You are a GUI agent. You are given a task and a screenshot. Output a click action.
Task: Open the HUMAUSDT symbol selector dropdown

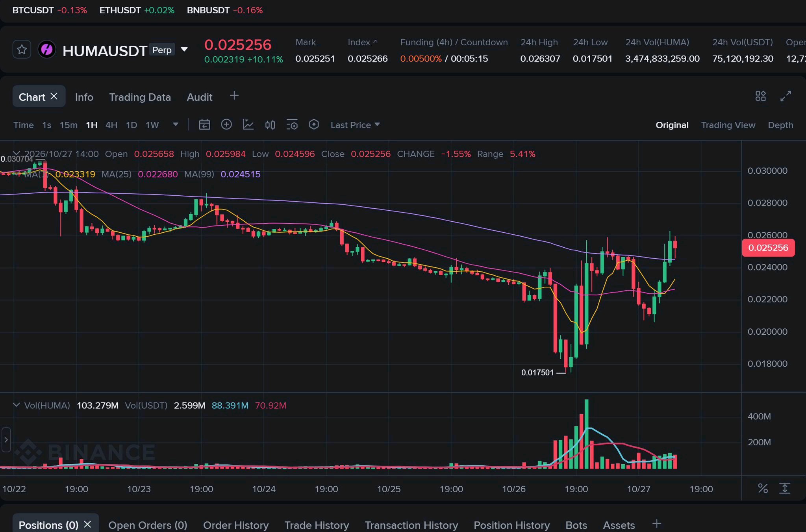point(184,50)
